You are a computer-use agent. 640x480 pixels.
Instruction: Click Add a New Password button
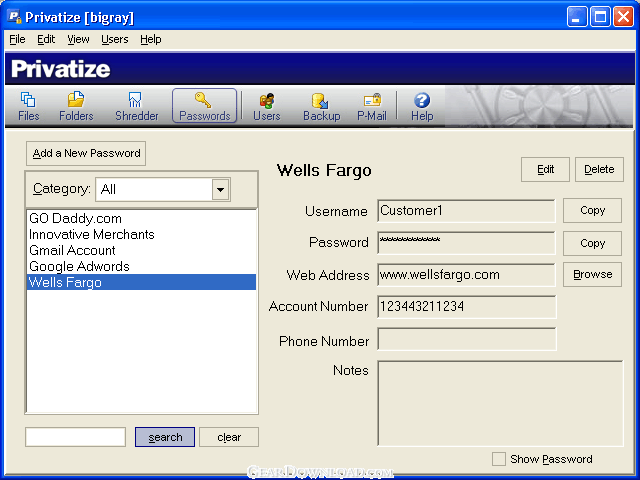coord(86,153)
